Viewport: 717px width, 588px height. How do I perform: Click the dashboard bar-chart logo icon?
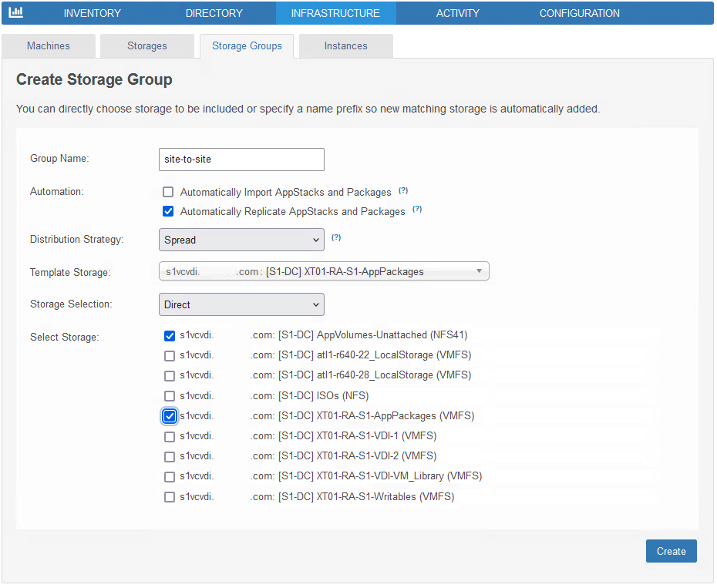(x=15, y=12)
